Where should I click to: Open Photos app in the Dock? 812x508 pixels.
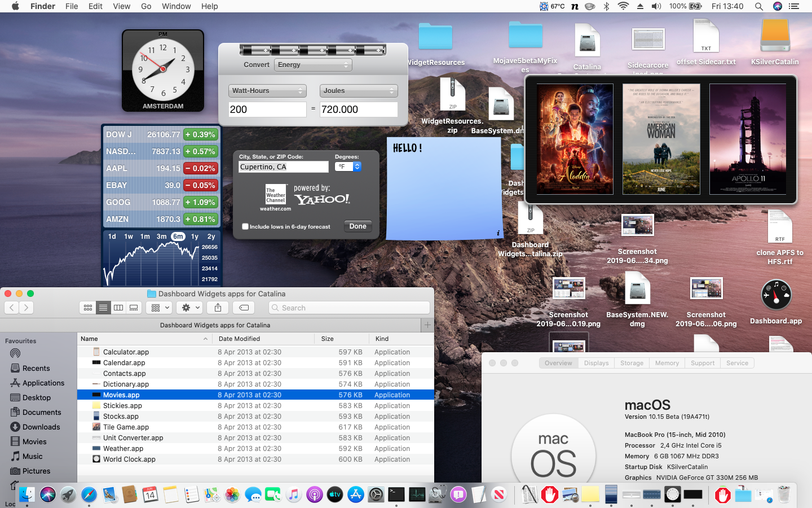coord(232,495)
